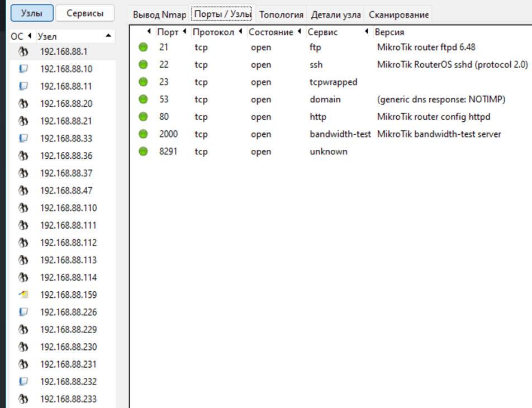The image size is (532, 408).
Task: Select the bandwidth-test port 2000 row
Action: coord(330,134)
